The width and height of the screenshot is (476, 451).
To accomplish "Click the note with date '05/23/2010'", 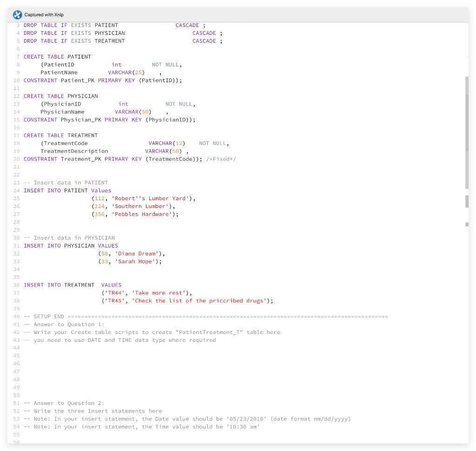I will click(187, 419).
